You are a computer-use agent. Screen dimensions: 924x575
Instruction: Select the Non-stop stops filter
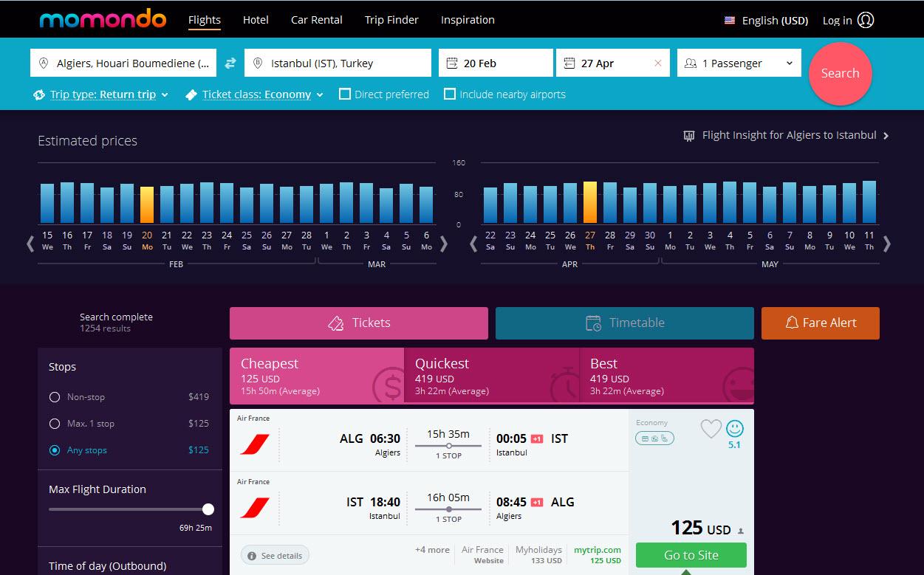pos(54,397)
